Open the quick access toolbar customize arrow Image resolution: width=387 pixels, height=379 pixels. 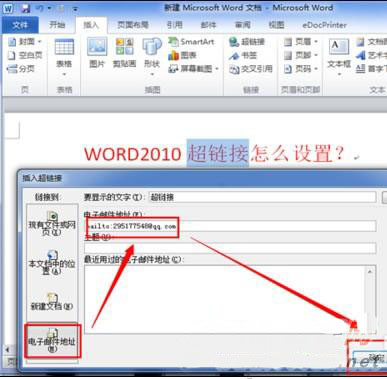[75, 9]
